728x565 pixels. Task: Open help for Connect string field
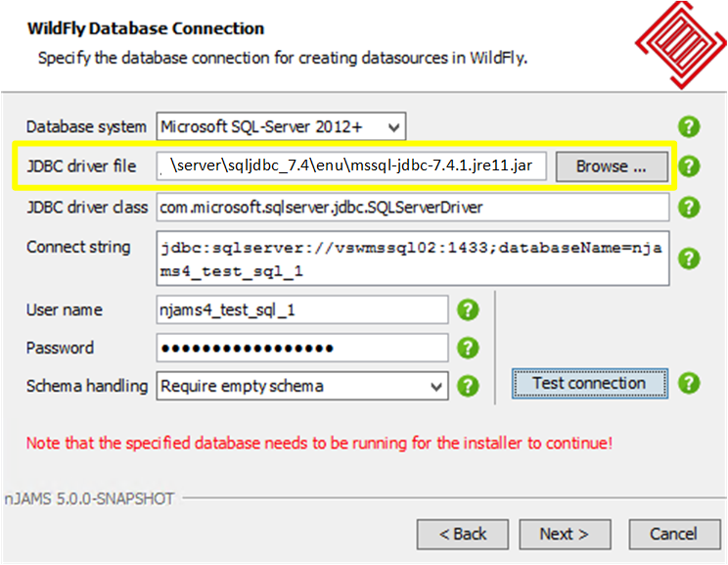tap(689, 259)
